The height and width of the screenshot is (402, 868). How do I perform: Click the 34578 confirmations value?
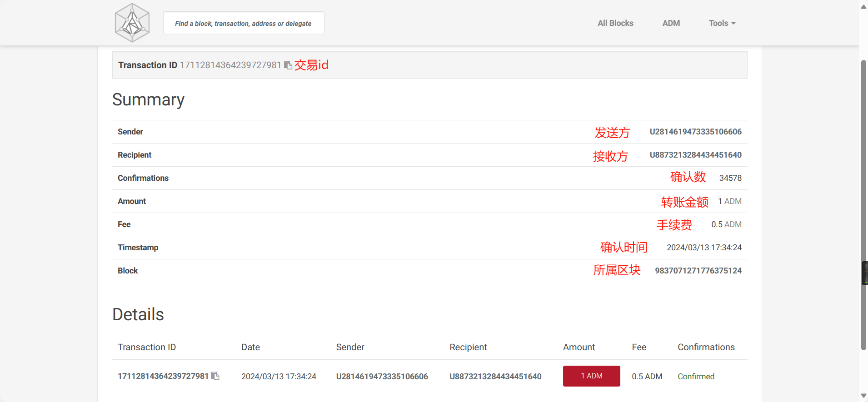(x=730, y=178)
